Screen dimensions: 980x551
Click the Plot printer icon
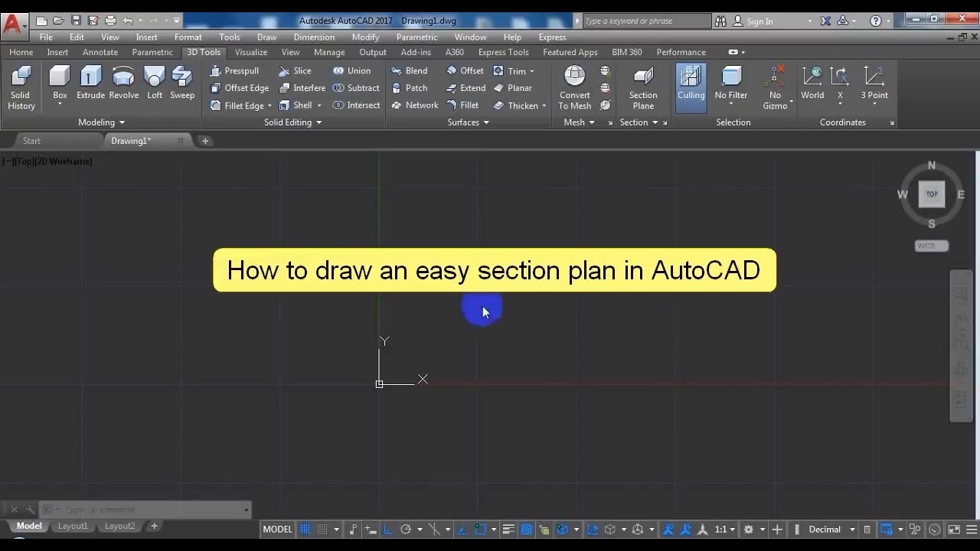[110, 21]
